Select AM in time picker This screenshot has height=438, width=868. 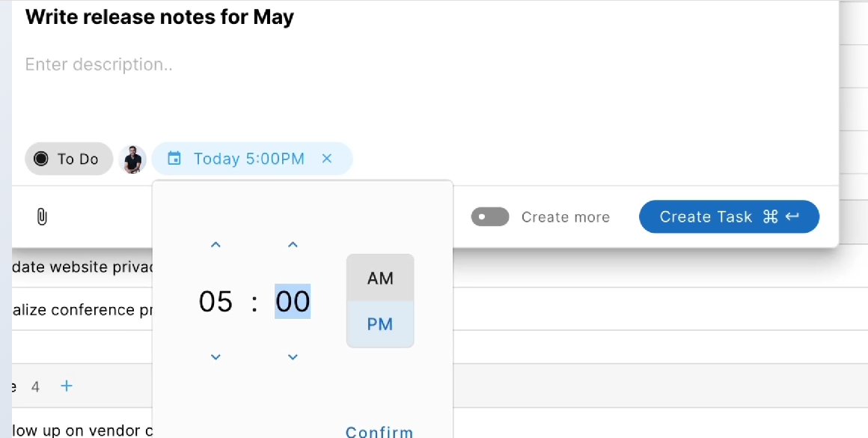(380, 278)
